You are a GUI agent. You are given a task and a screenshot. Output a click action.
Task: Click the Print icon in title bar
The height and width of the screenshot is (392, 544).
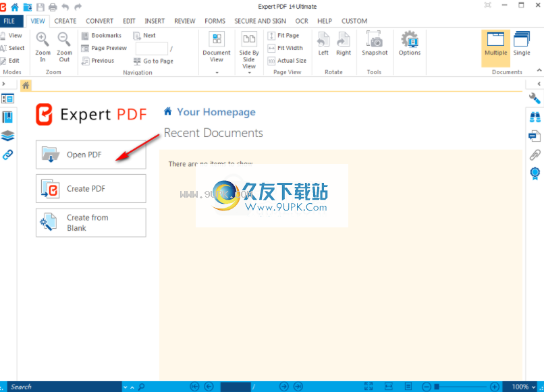point(53,7)
